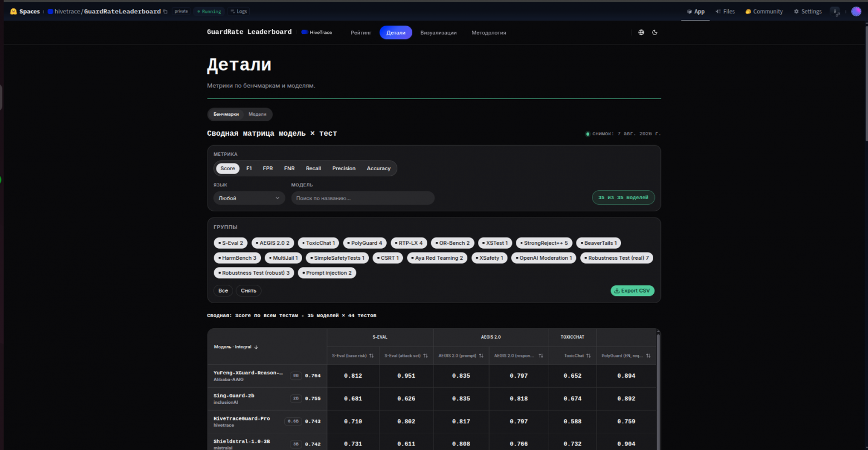This screenshot has width=868, height=450.
Task: Sort by the ToxicChat column arrows
Action: click(588, 355)
